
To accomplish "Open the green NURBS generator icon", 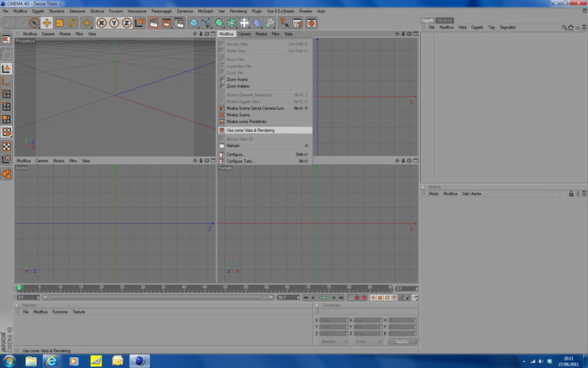I will pyautogui.click(x=219, y=24).
